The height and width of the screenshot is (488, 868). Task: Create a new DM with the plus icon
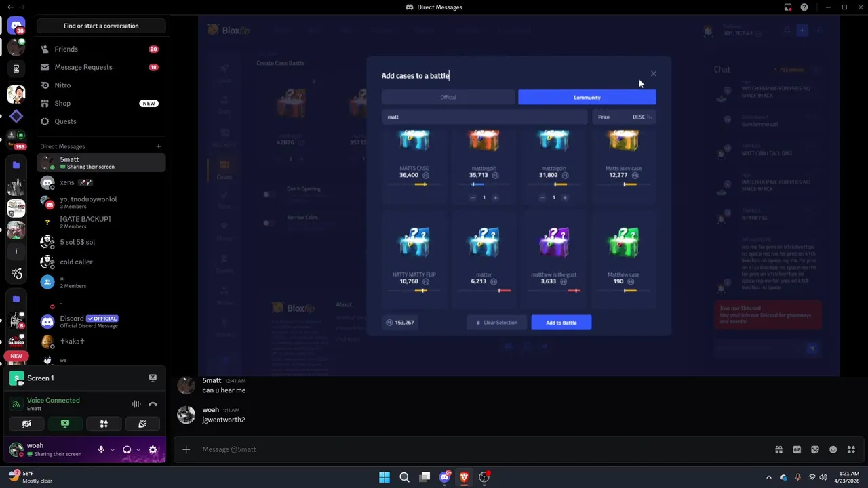click(159, 146)
